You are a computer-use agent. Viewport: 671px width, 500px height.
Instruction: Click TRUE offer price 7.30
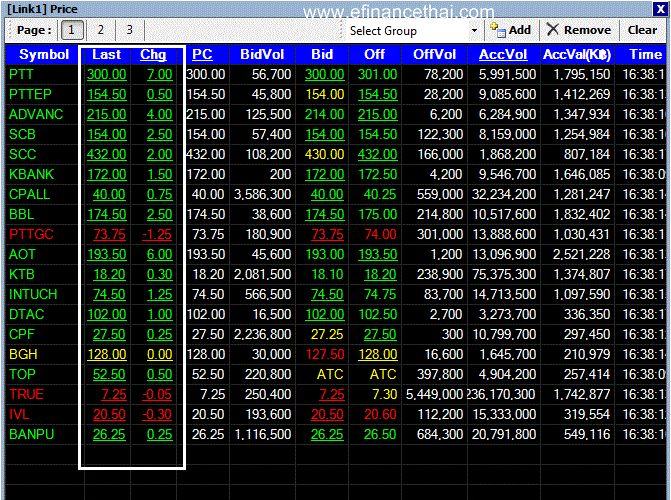(385, 395)
